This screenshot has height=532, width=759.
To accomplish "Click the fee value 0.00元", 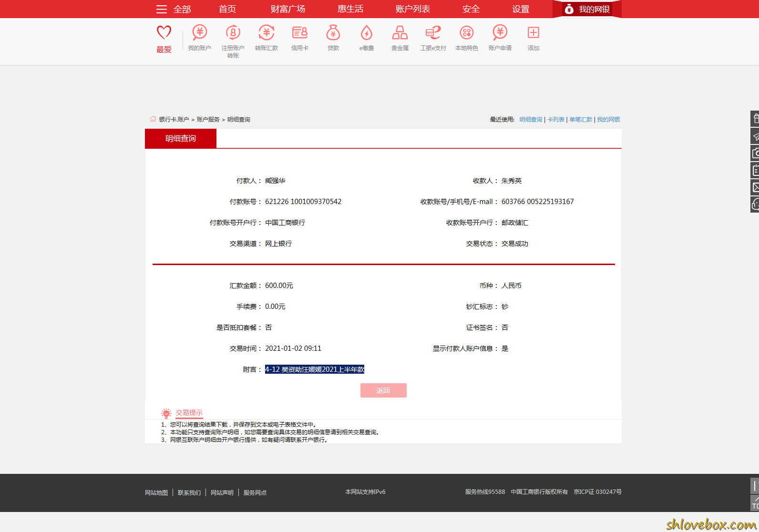I will click(275, 307).
